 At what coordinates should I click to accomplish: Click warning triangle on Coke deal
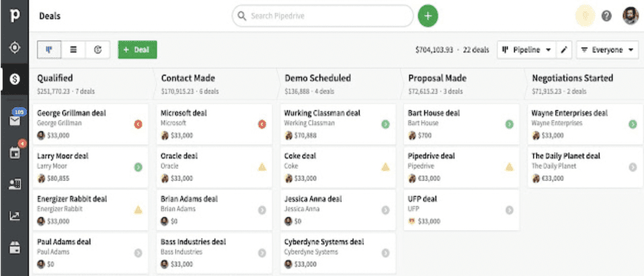385,167
